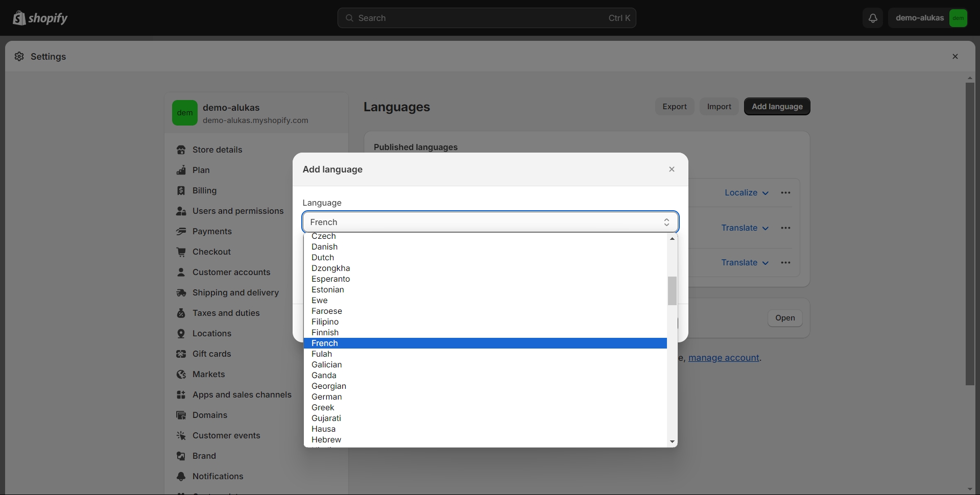Viewport: 980px width, 495px height.
Task: Click the list scroll down arrow
Action: coord(672,441)
